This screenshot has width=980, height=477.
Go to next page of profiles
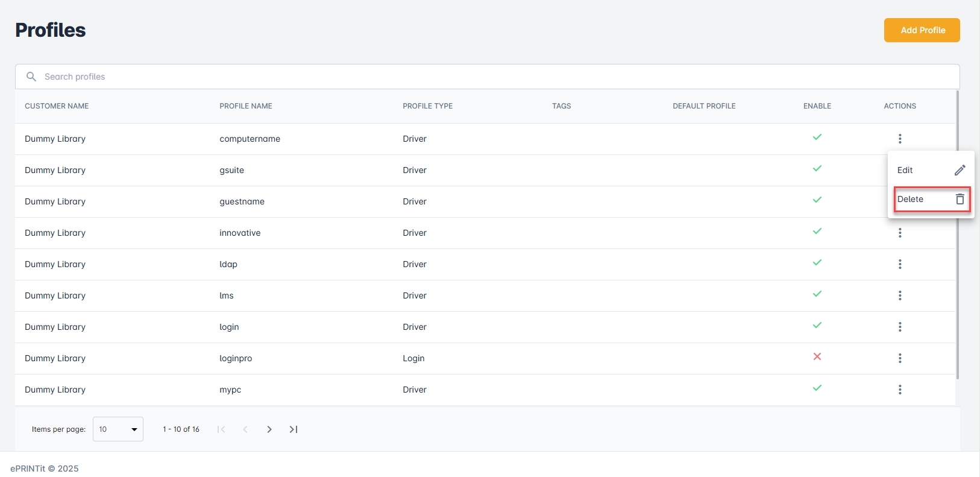[269, 429]
